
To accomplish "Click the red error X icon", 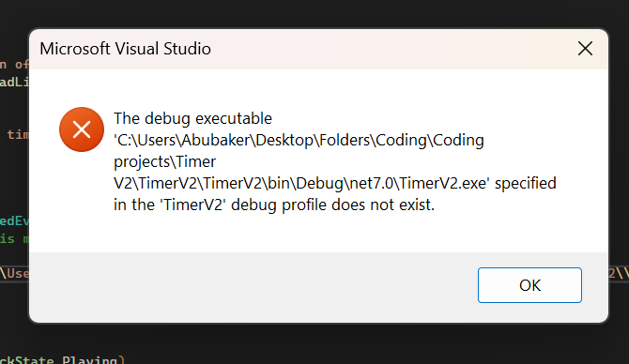I will coord(82,129).
